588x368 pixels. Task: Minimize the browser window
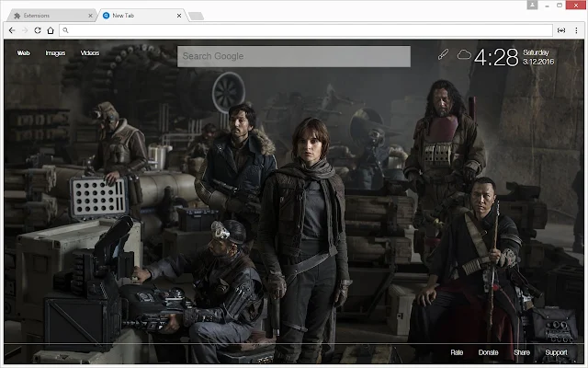coord(548,6)
